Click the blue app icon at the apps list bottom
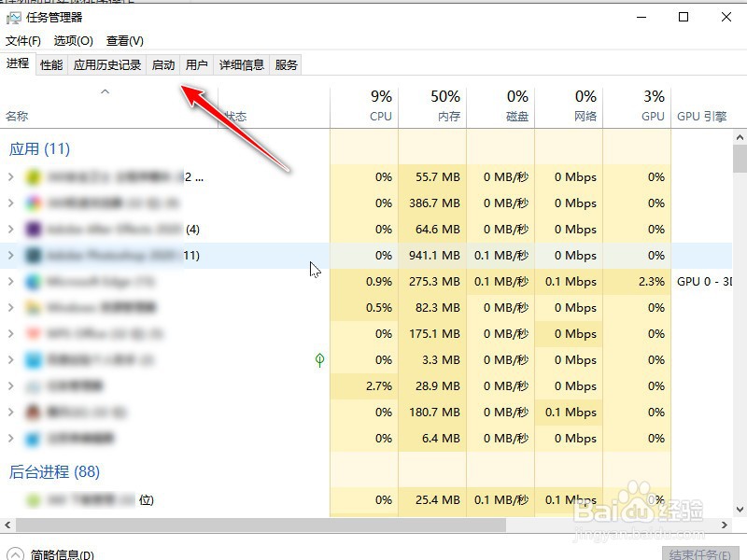This screenshot has width=747, height=560. (31, 438)
